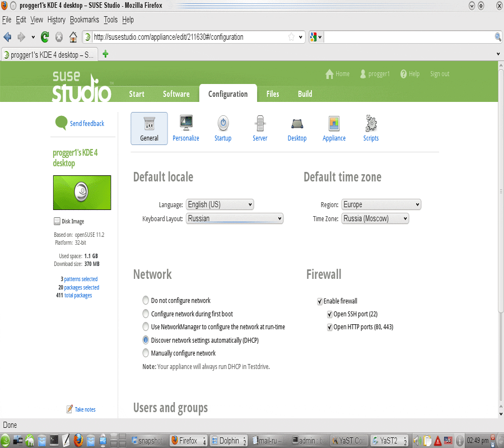This screenshot has width=504, height=448.
Task: Open the File menu
Action: (x=7, y=20)
